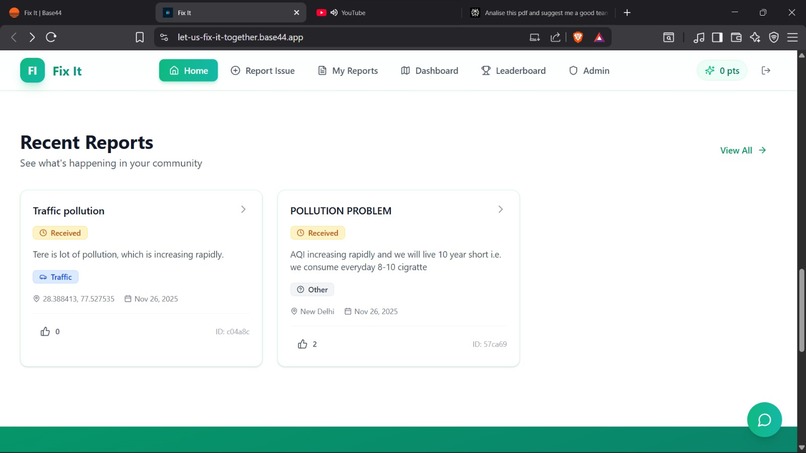Viewport: 806px width, 453px height.
Task: Click the share page icon
Action: tap(555, 37)
